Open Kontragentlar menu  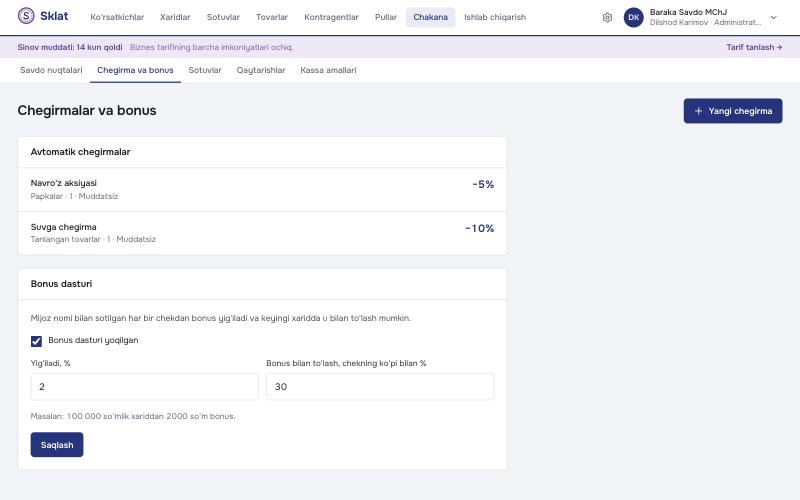click(331, 17)
